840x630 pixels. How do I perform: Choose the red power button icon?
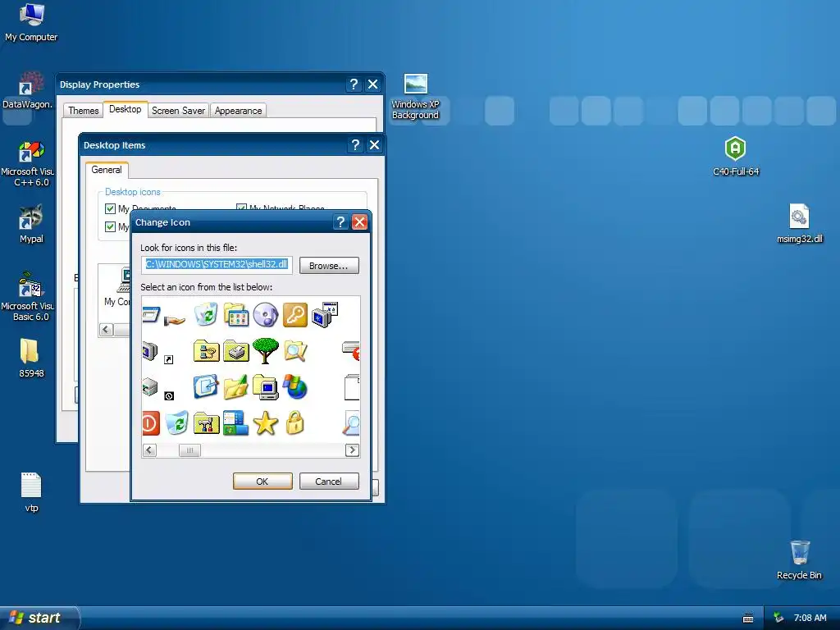151,423
